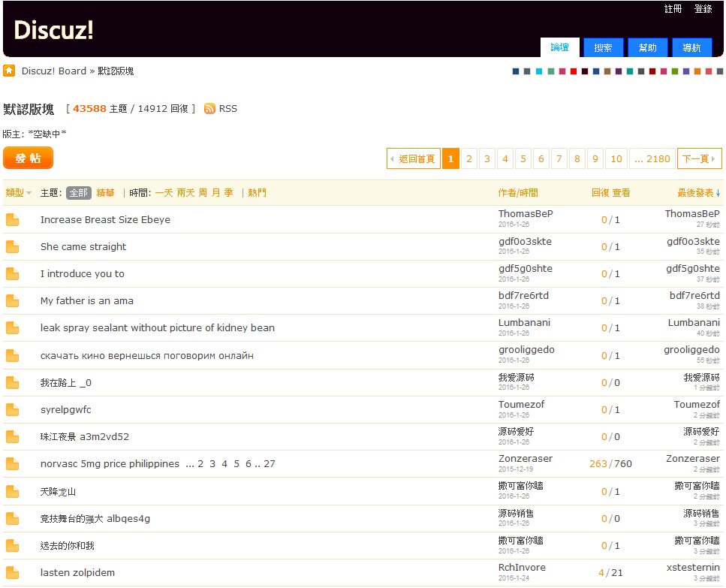
Task: Click the 查看 views column header
Action: coord(621,192)
